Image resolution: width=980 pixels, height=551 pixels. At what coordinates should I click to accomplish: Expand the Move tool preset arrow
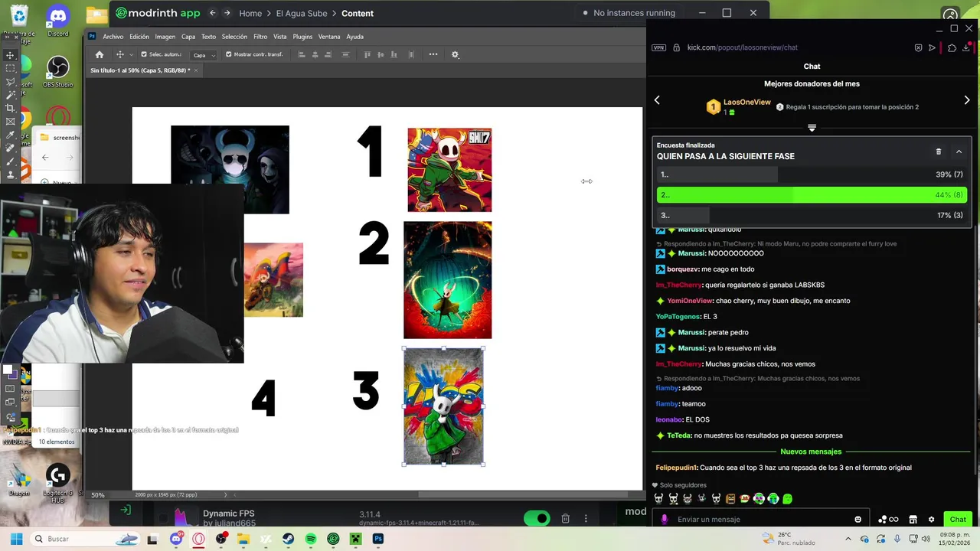[x=132, y=54]
